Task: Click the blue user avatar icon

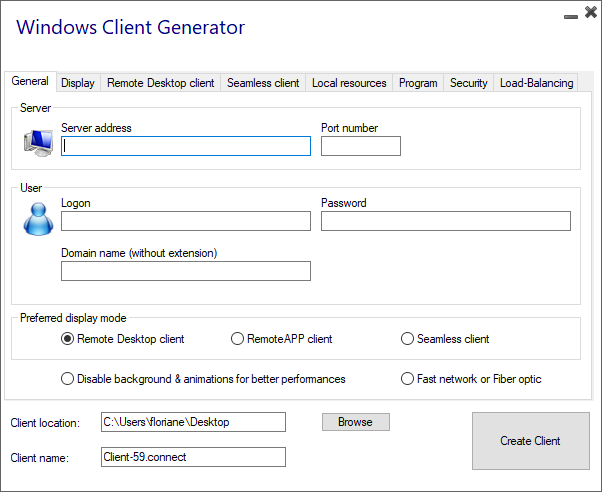Action: [38, 219]
